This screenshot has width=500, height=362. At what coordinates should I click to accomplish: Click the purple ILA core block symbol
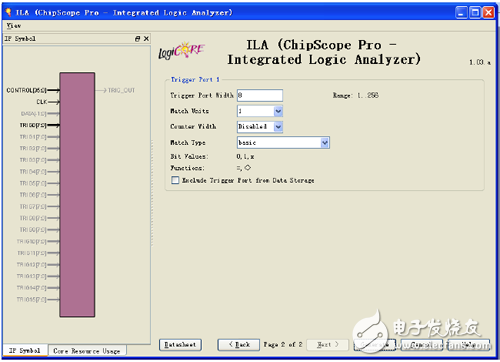click(x=77, y=195)
